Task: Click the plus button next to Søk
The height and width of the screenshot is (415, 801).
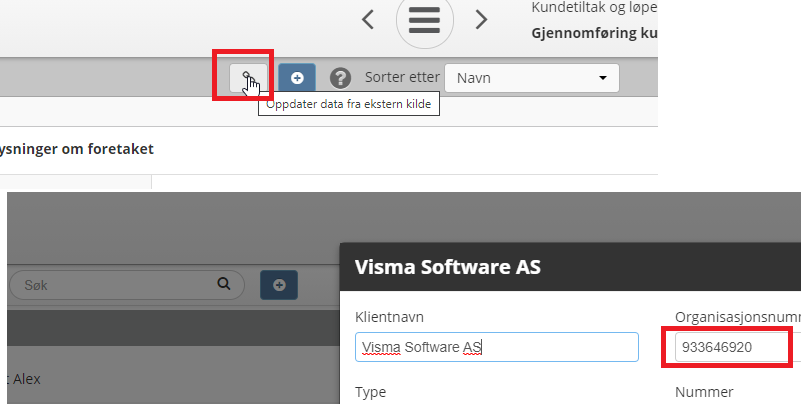Action: click(279, 285)
